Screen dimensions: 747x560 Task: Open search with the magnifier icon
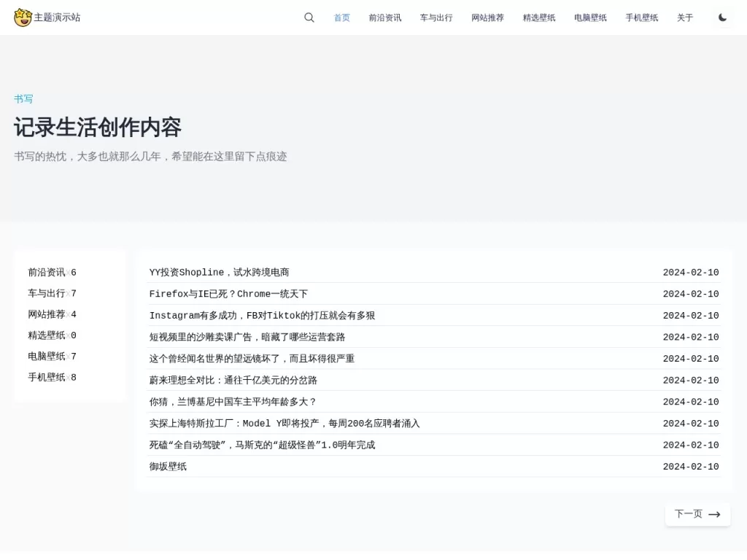click(309, 17)
